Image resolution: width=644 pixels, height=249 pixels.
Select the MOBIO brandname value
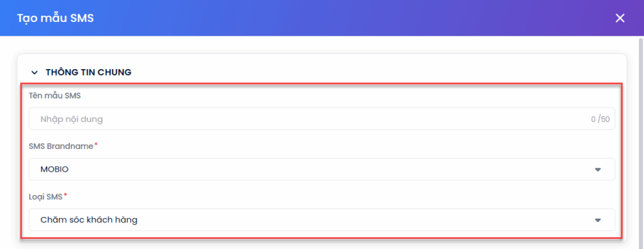click(x=54, y=169)
